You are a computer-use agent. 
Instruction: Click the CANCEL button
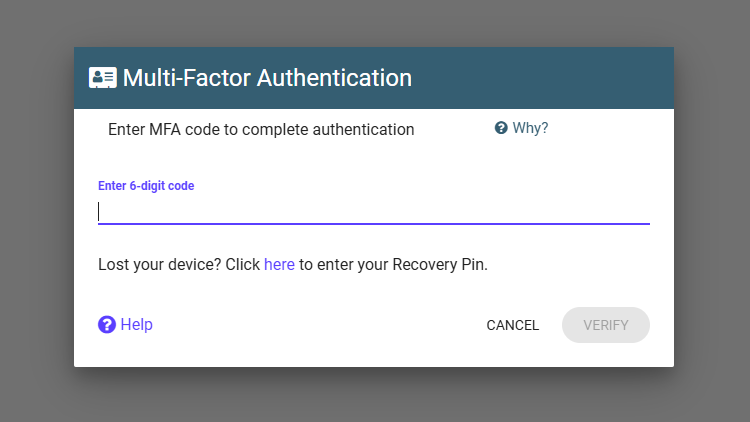[513, 325]
